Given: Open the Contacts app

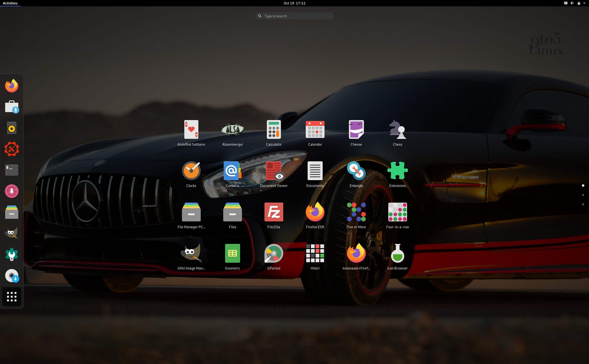Looking at the screenshot, I should [232, 174].
